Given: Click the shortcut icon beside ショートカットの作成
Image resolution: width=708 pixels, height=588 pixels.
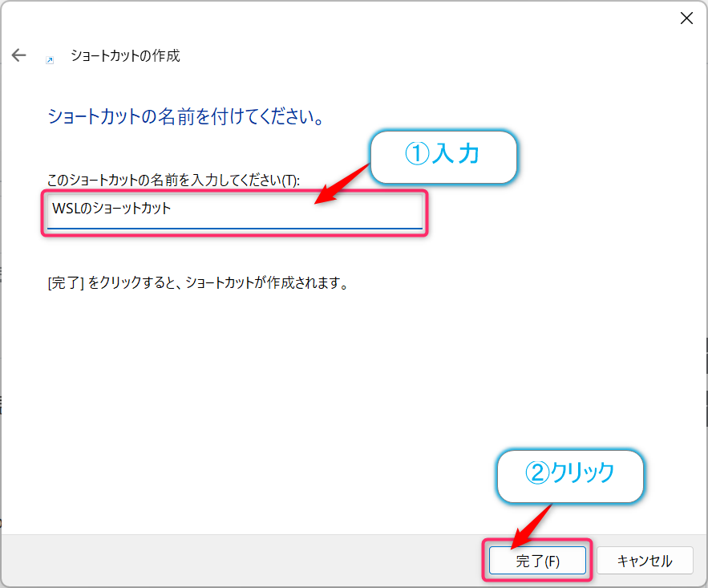Looking at the screenshot, I should [50, 60].
